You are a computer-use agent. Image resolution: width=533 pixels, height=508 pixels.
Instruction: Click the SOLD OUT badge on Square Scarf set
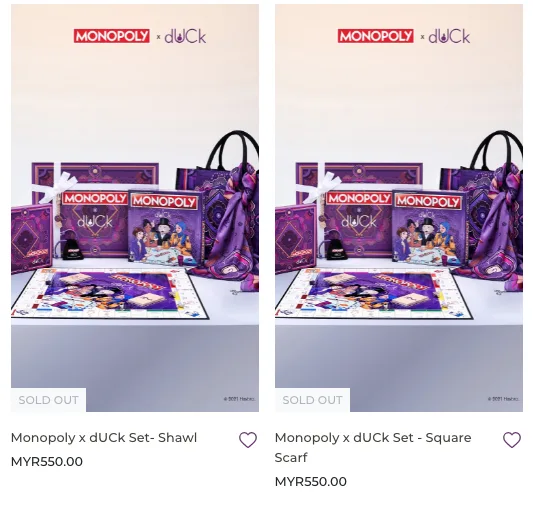[312, 400]
